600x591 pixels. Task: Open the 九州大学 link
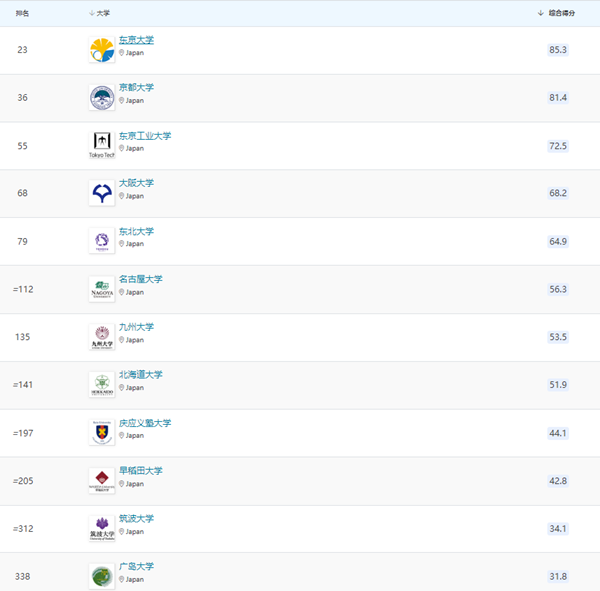point(136,327)
